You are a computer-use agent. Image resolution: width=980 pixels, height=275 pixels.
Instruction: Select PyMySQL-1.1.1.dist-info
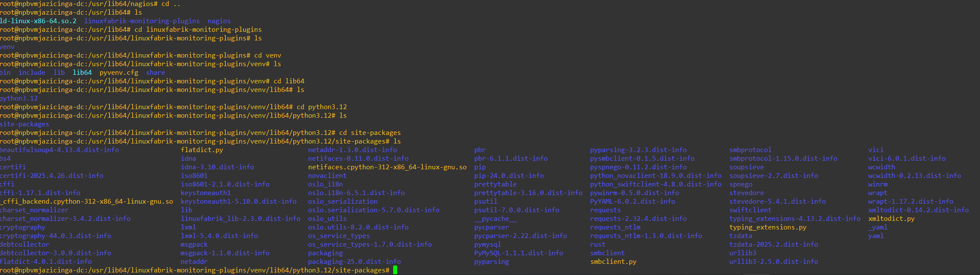coord(519,253)
